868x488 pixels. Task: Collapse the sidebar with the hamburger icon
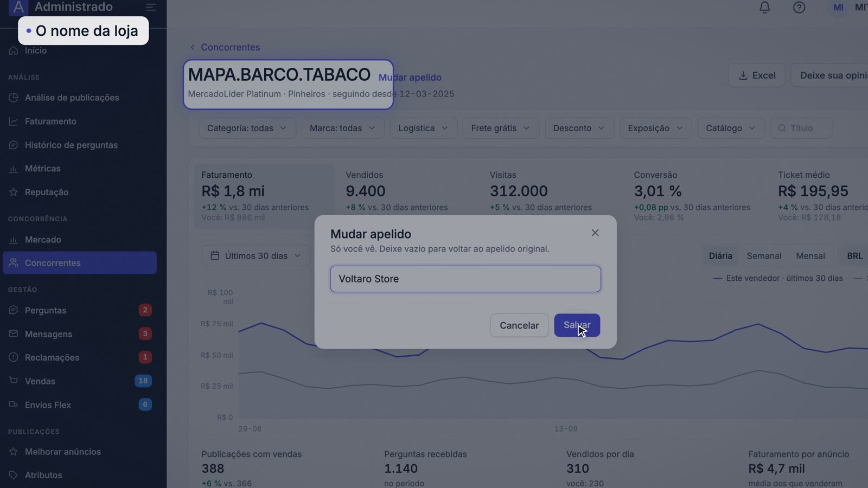pyautogui.click(x=151, y=7)
